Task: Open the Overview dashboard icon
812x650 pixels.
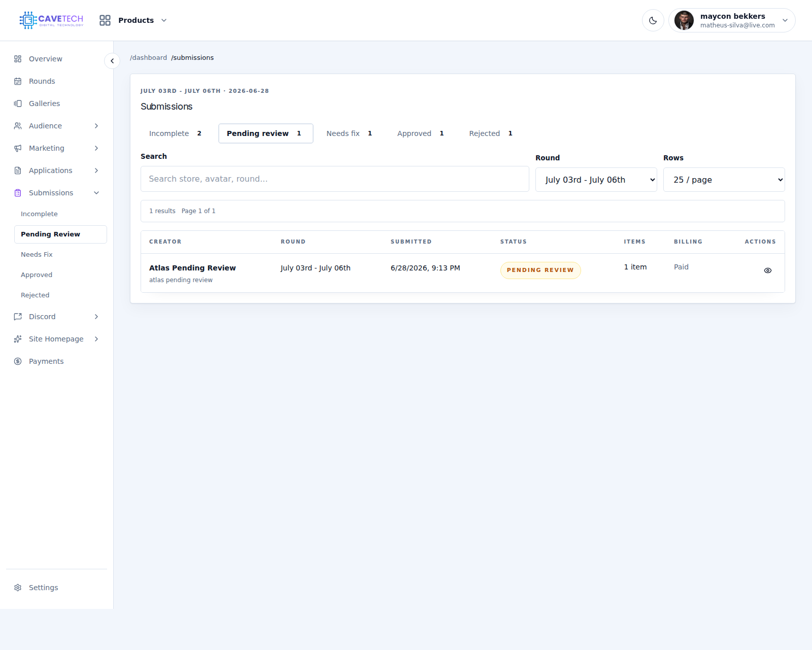Action: pos(18,59)
